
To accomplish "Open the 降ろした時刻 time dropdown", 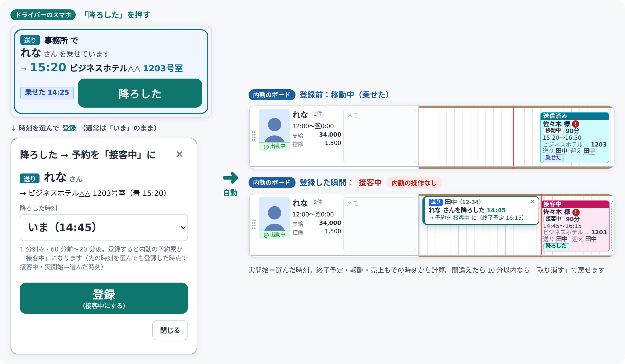I will pyautogui.click(x=104, y=227).
